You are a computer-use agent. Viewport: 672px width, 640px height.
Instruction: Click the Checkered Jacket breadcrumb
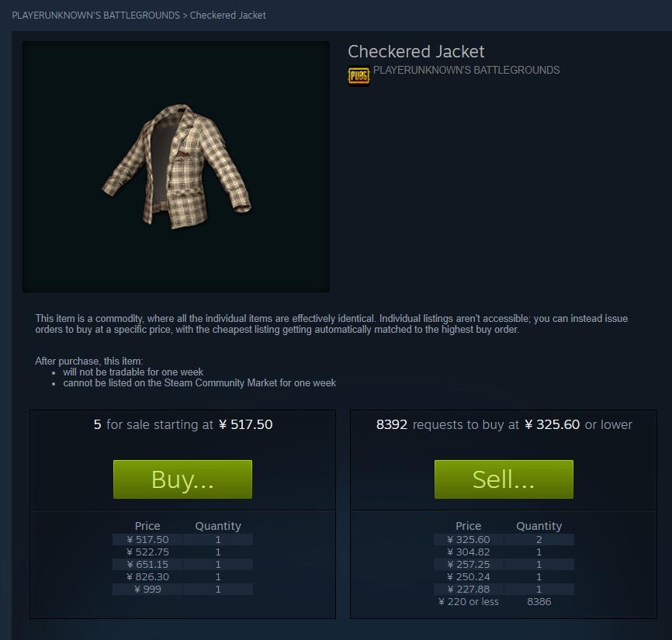coord(227,16)
